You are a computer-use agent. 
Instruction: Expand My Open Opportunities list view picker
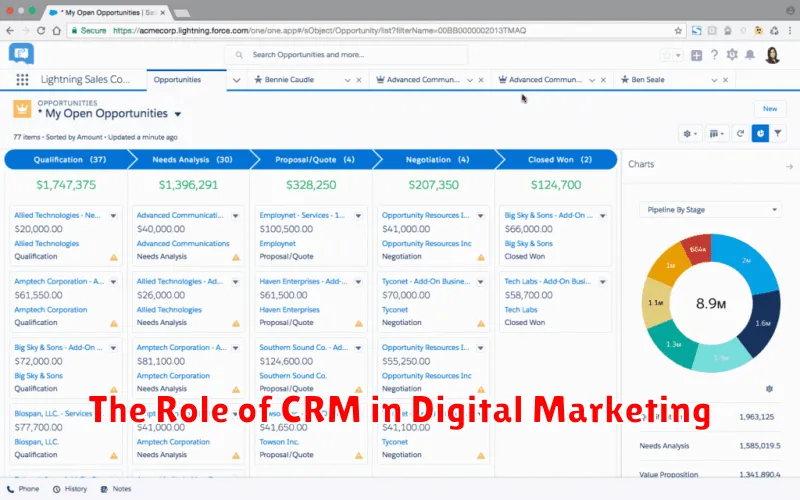(x=178, y=114)
